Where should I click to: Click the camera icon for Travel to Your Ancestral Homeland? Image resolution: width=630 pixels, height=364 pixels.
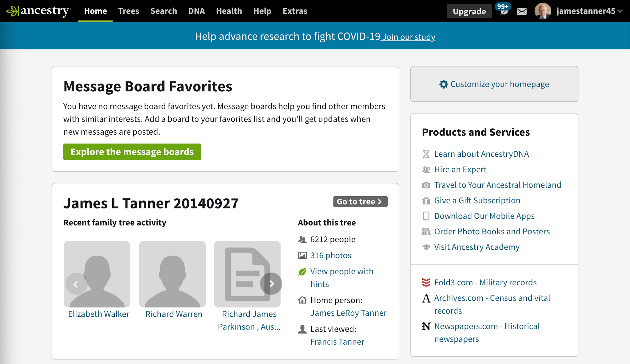point(426,185)
